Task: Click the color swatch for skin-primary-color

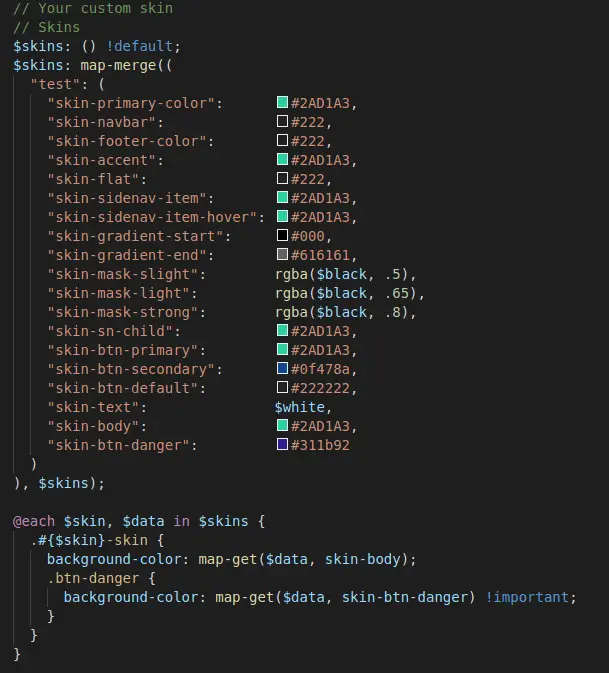Action: (x=282, y=102)
